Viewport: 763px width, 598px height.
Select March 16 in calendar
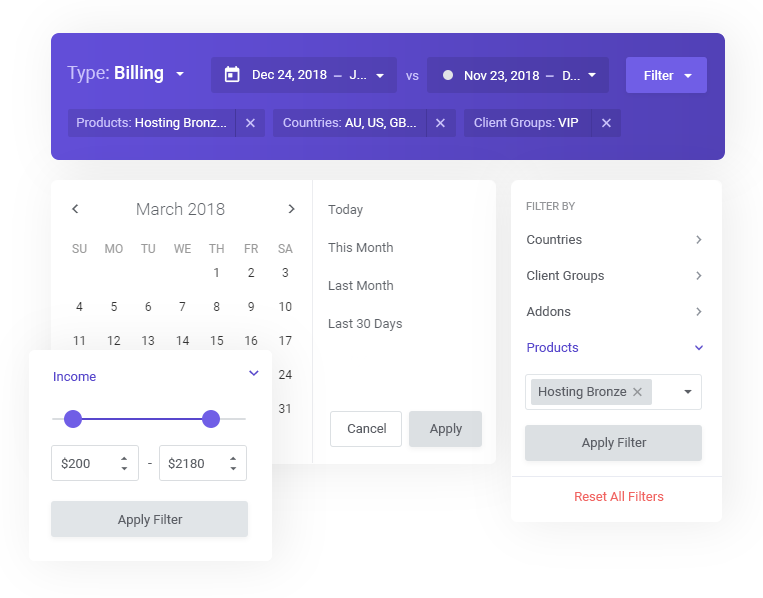point(251,341)
